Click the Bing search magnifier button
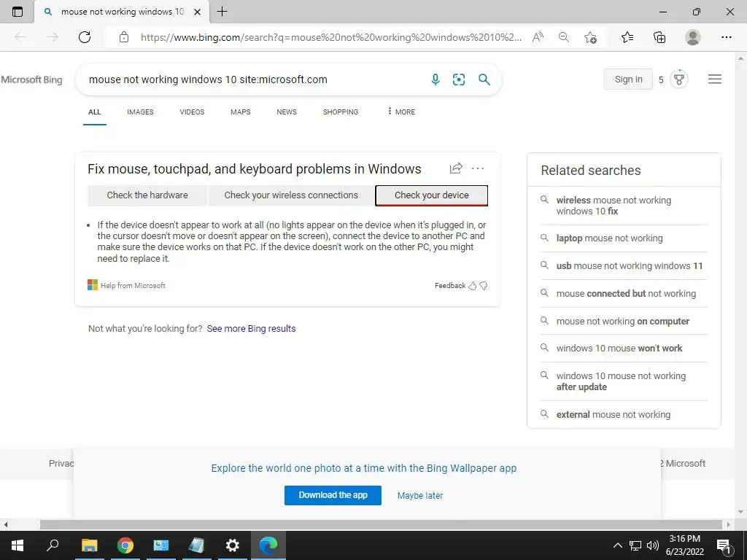This screenshot has width=747, height=560. (484, 79)
